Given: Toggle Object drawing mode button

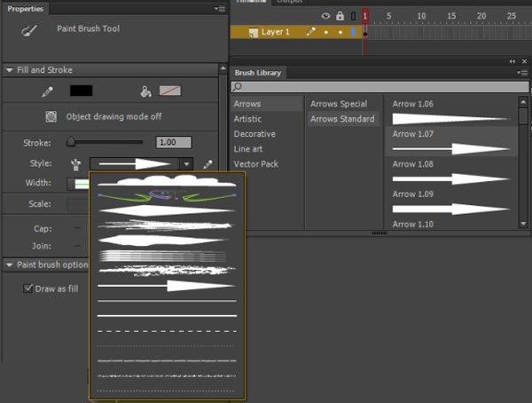Looking at the screenshot, I should tap(51, 116).
